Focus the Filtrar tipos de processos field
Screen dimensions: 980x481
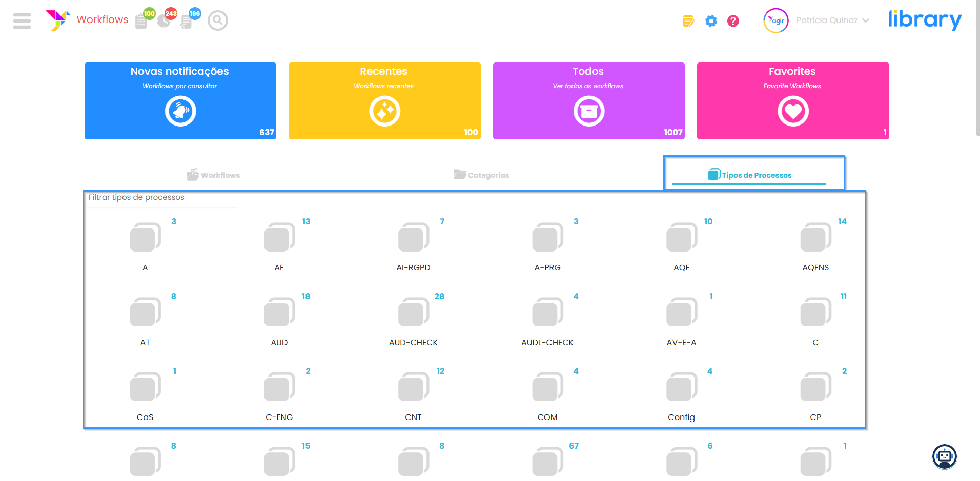pos(160,198)
